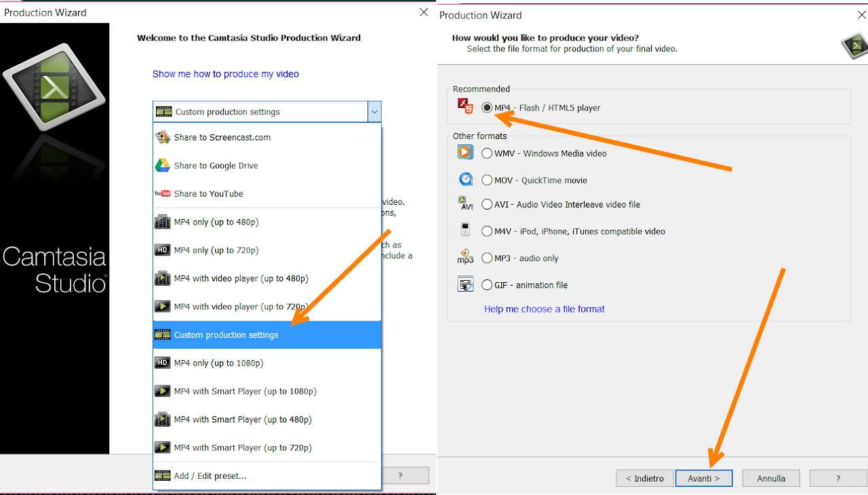Image resolution: width=868 pixels, height=495 pixels.
Task: Pick MP4 with Smart Player (up to 1080p)
Action: [x=267, y=391]
